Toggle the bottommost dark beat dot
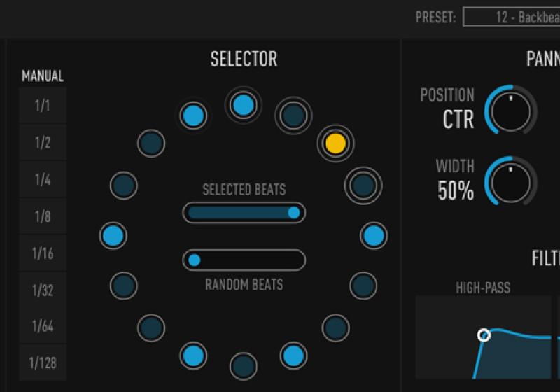The image size is (560, 392). click(243, 365)
